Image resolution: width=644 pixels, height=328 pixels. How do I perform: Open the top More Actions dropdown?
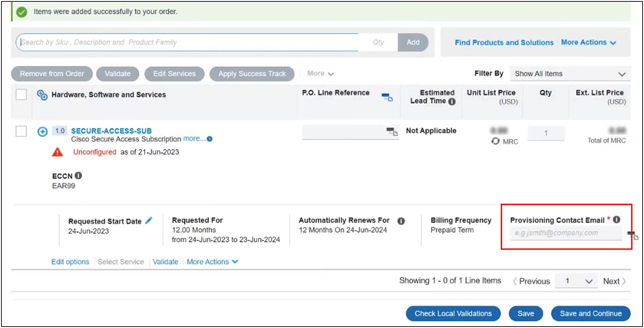[x=588, y=42]
